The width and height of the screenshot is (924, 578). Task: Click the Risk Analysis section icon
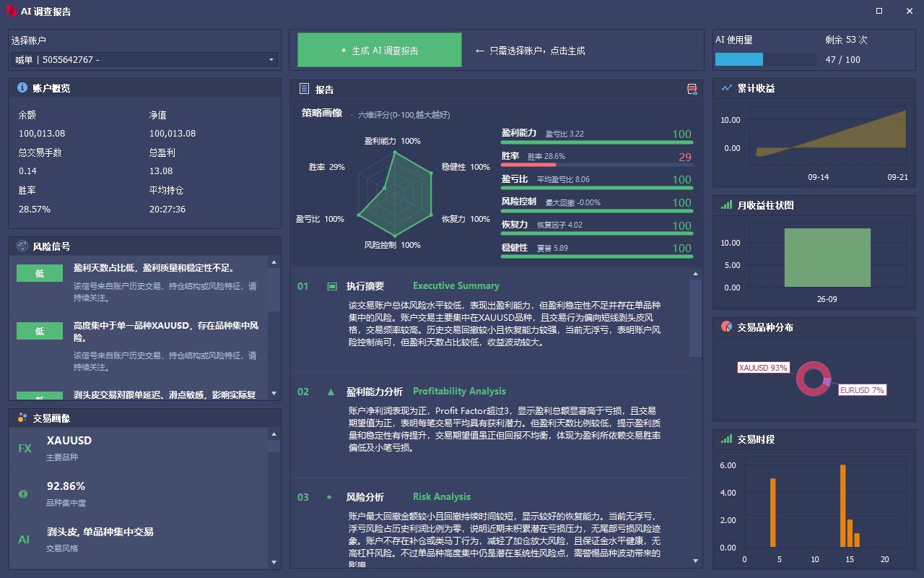click(x=330, y=497)
